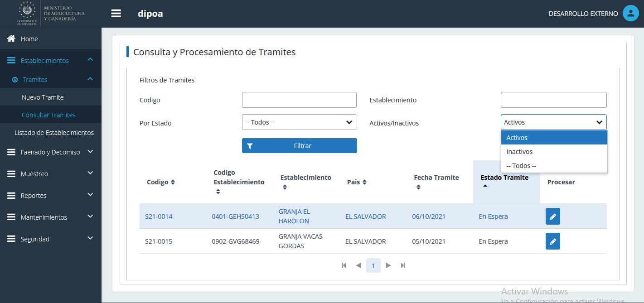The image size is (644, 303).
Task: Collapse the Tramites submenu chevron
Action: pyautogui.click(x=90, y=79)
